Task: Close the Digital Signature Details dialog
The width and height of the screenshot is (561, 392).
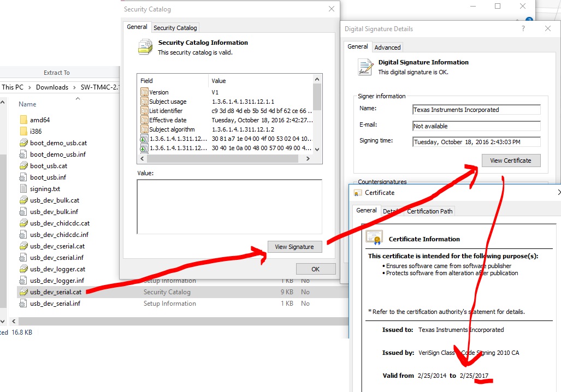Action: coord(547,28)
